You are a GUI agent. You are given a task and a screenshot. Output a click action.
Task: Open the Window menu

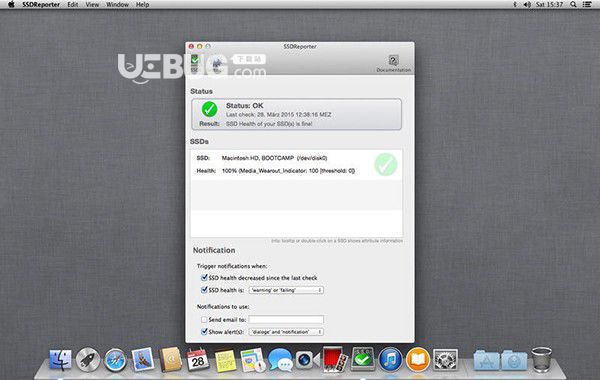point(117,5)
